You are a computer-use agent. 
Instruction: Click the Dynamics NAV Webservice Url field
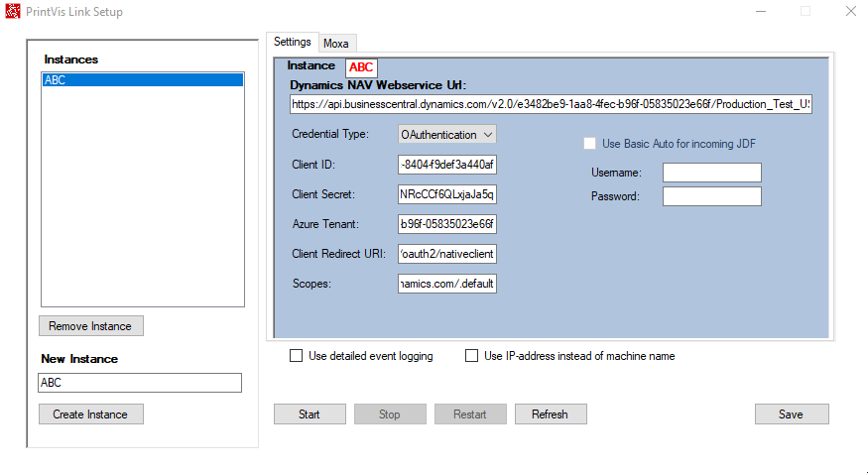pyautogui.click(x=551, y=104)
